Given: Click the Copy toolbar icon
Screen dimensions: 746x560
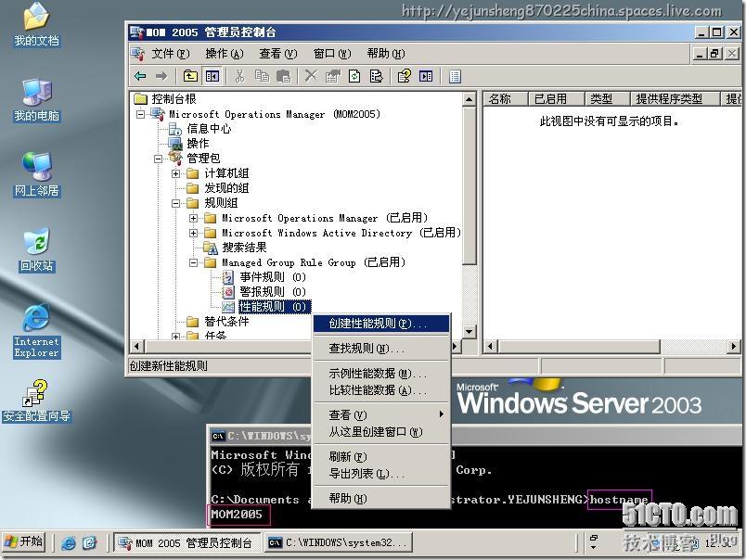Looking at the screenshot, I should point(262,76).
